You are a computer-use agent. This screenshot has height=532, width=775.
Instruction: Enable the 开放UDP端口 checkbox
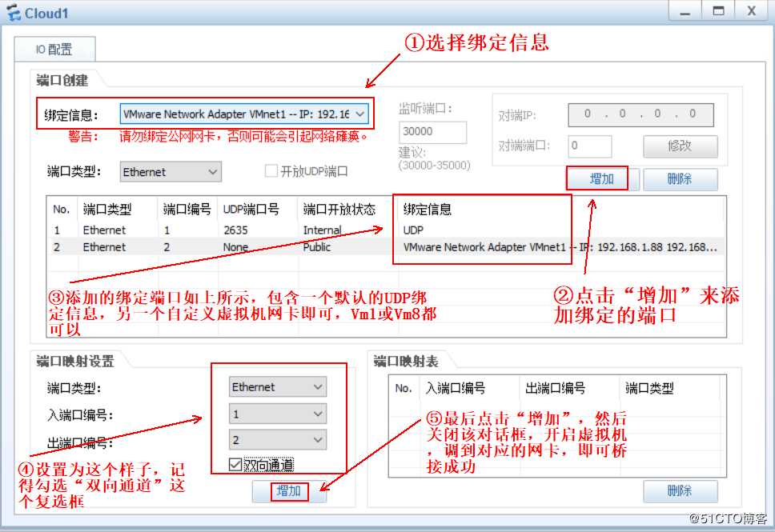coord(271,171)
